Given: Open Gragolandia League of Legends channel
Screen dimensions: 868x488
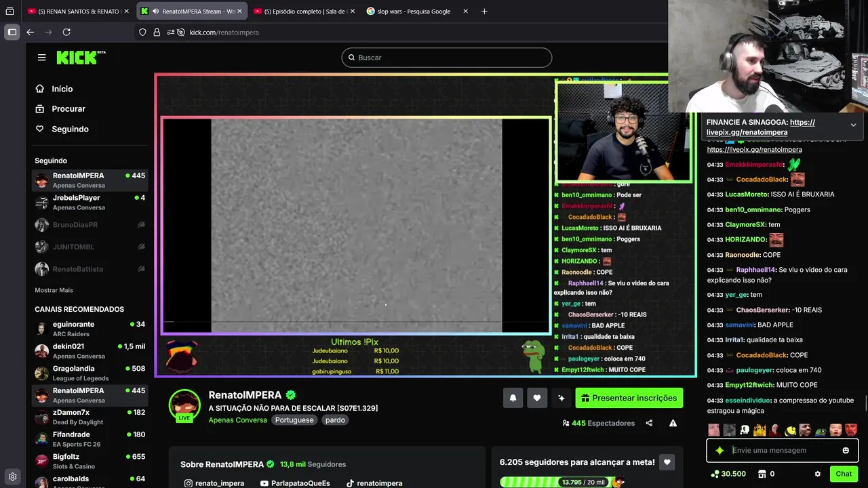Looking at the screenshot, I should click(90, 373).
